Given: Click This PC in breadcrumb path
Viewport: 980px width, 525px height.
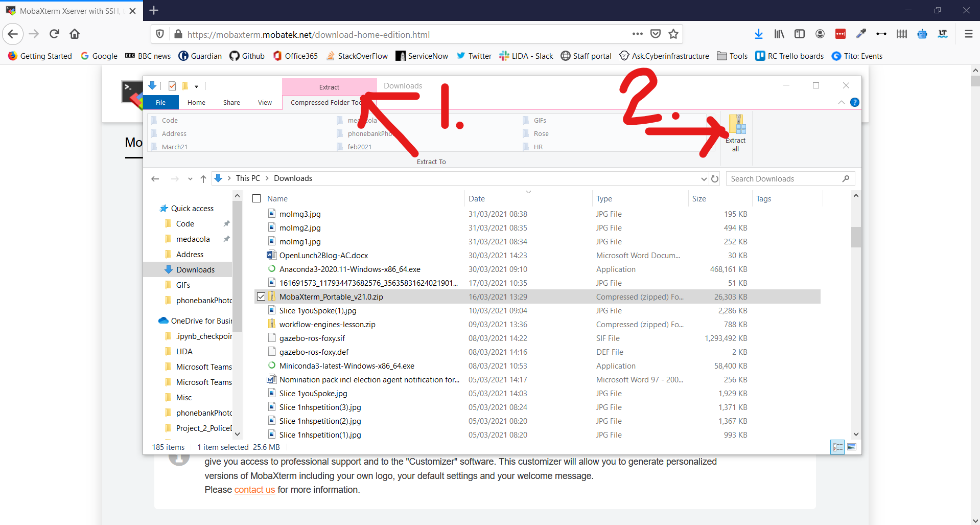Looking at the screenshot, I should pos(248,178).
